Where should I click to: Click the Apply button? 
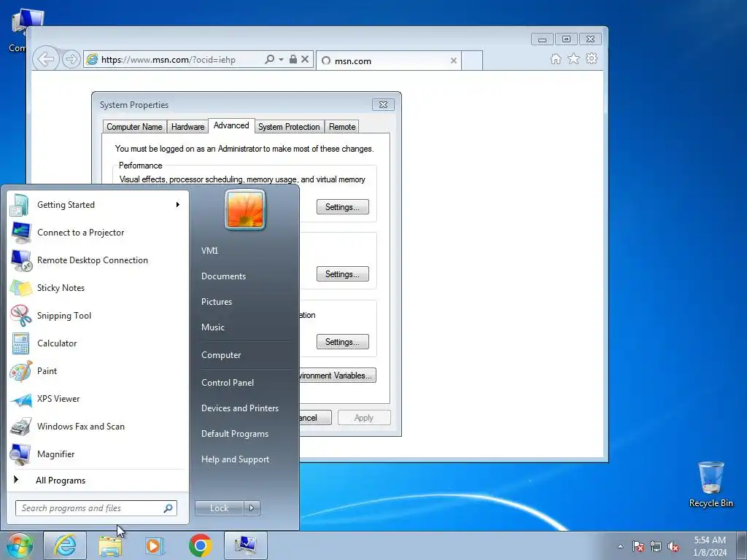point(364,418)
